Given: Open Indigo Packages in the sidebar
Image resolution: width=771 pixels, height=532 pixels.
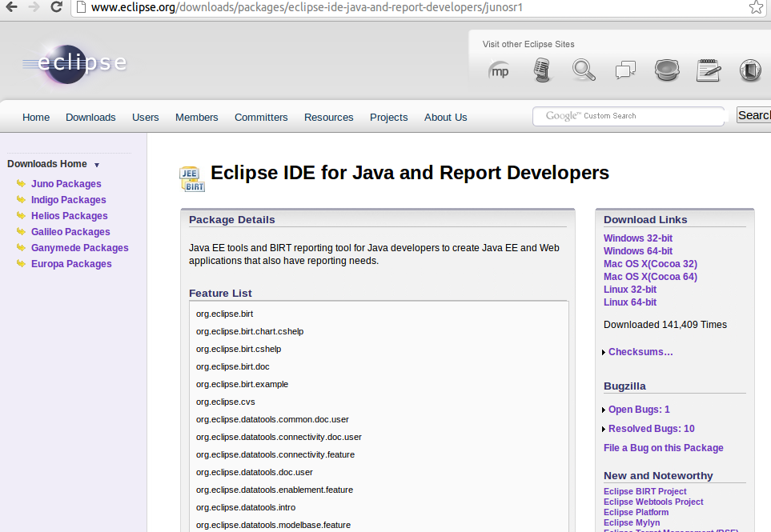Looking at the screenshot, I should tap(68, 200).
